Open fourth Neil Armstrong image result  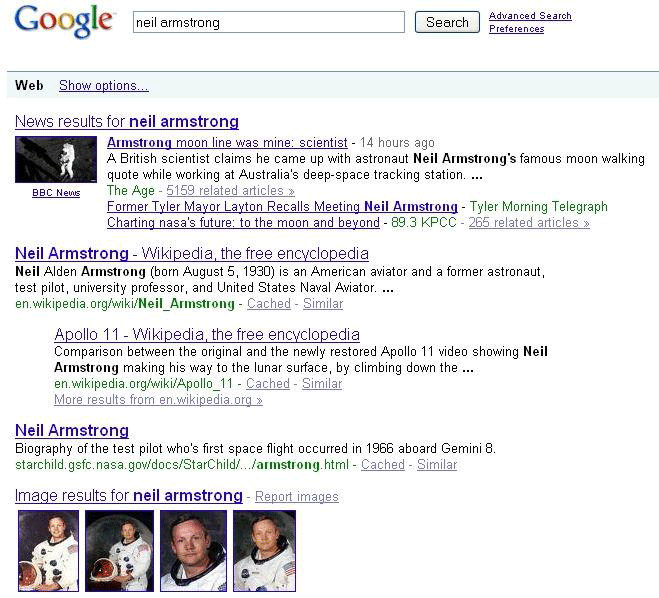[x=264, y=551]
